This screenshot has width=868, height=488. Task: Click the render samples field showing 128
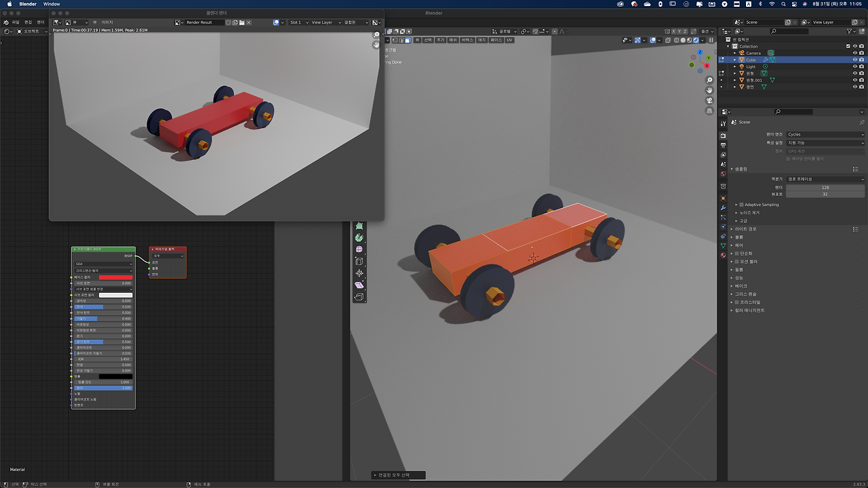coord(825,187)
